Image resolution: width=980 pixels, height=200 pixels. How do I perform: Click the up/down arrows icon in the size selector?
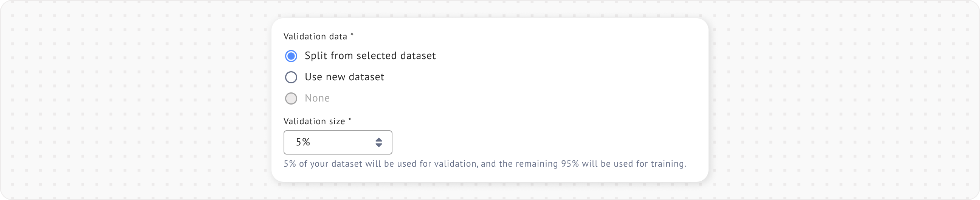378,142
